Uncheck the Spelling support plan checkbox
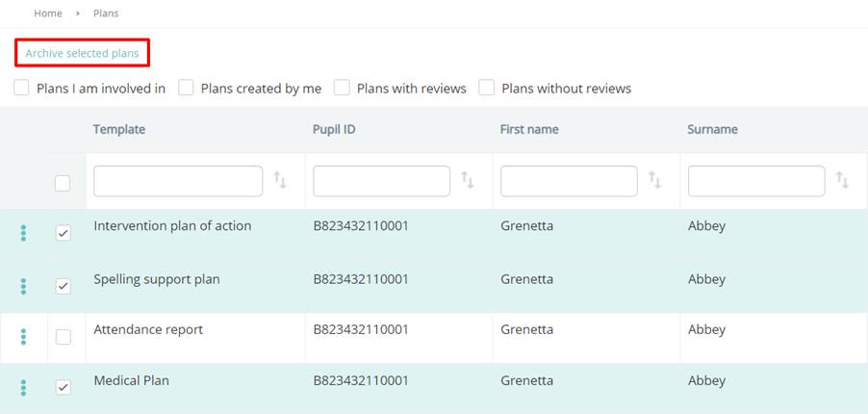Image resolution: width=868 pixels, height=414 pixels. [x=64, y=286]
